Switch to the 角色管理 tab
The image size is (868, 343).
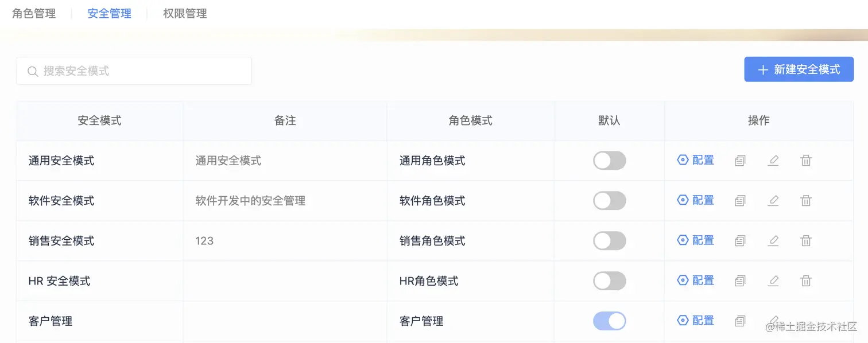34,14
